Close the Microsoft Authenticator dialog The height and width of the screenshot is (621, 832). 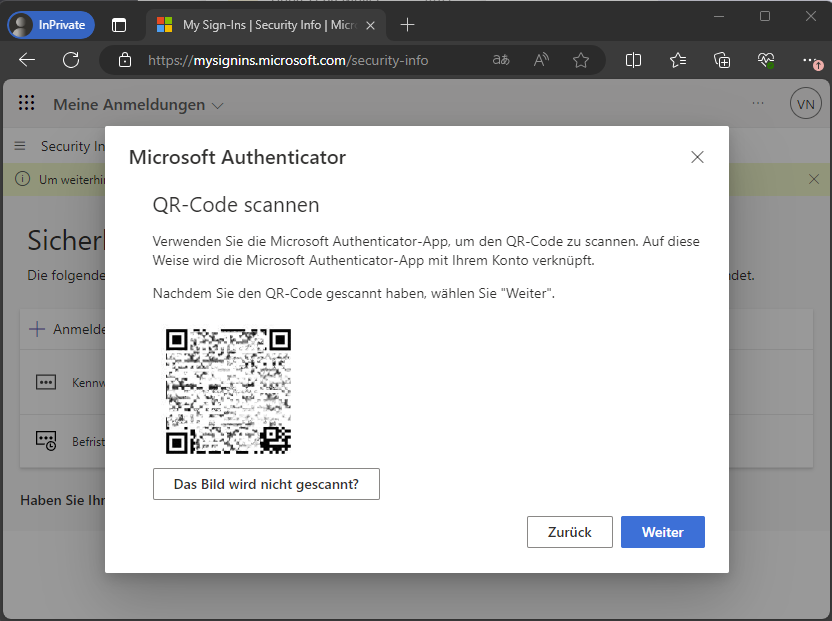(x=697, y=157)
